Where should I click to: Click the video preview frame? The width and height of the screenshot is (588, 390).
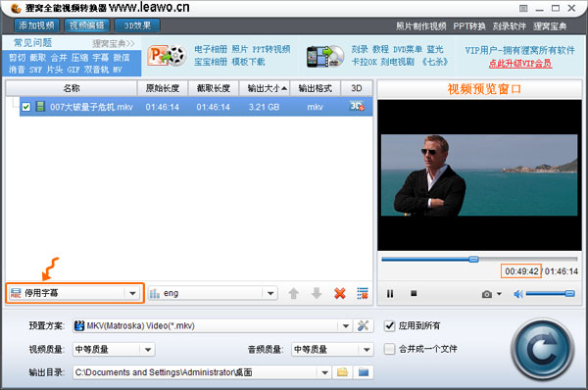tap(479, 175)
